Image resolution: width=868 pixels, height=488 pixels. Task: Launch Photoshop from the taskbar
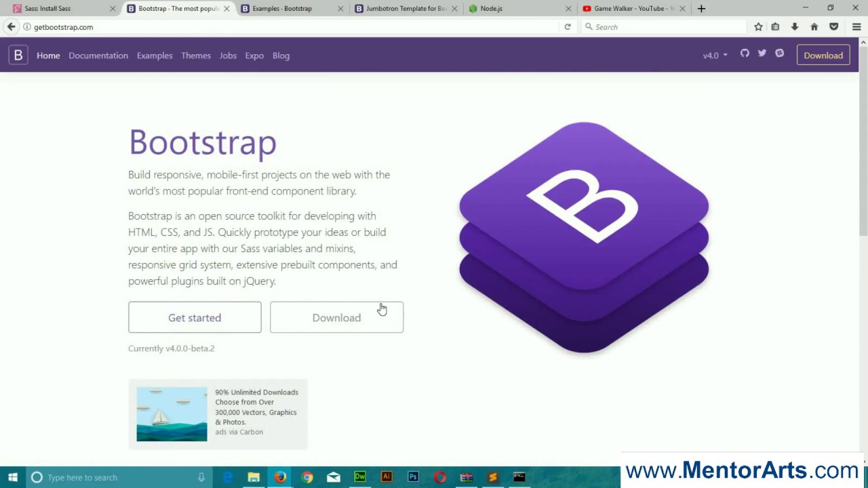point(413,477)
